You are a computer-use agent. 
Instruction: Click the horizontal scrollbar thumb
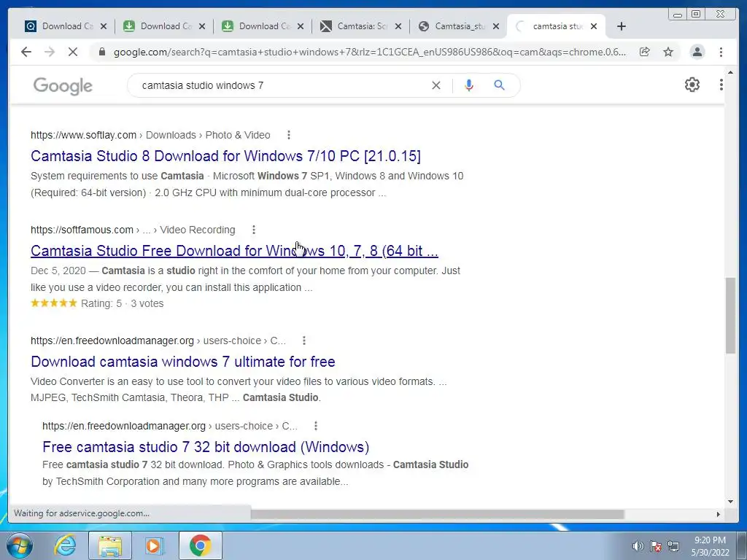(437, 514)
